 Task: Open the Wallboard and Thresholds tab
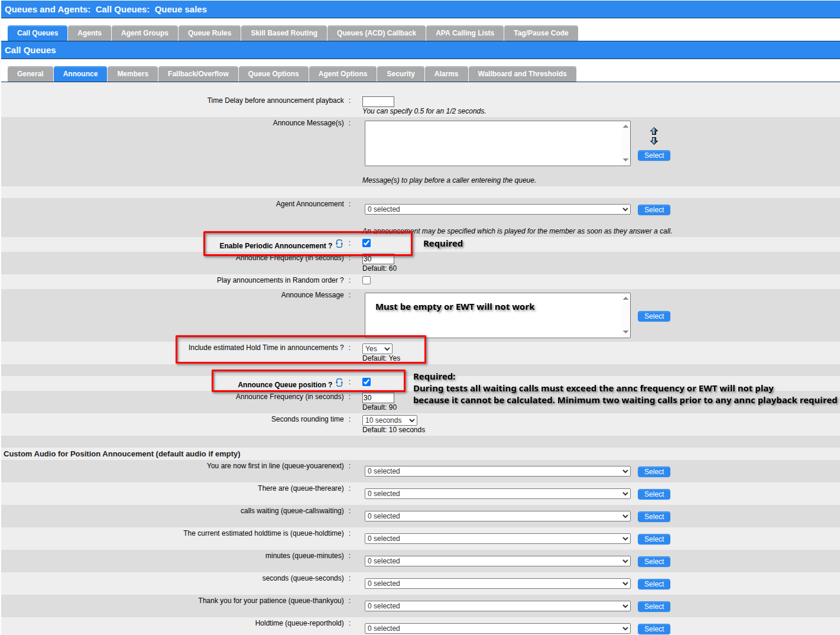point(522,74)
